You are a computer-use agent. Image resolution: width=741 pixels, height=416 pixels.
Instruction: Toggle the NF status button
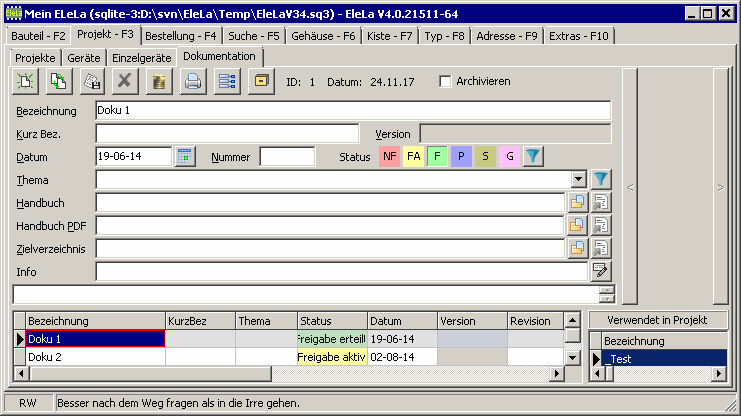coord(389,156)
